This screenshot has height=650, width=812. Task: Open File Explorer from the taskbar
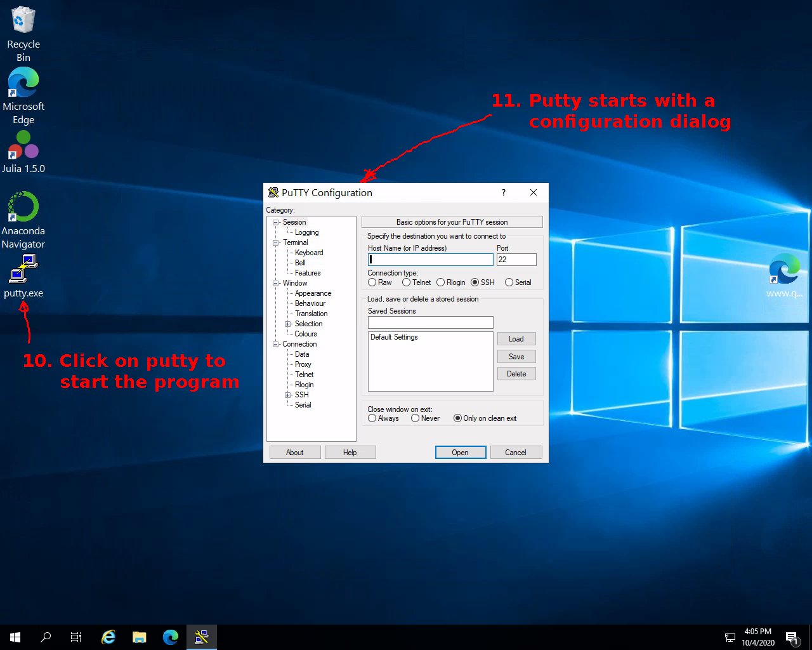(x=140, y=637)
